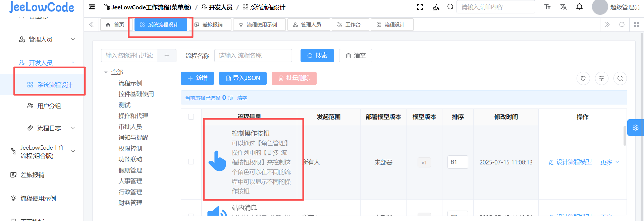Click 设计流程模型 link
Image resolution: width=644 pixels, height=221 pixels.
570,162
